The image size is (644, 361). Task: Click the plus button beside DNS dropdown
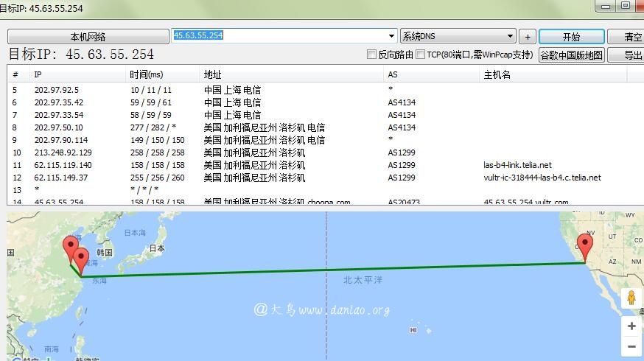(x=528, y=37)
